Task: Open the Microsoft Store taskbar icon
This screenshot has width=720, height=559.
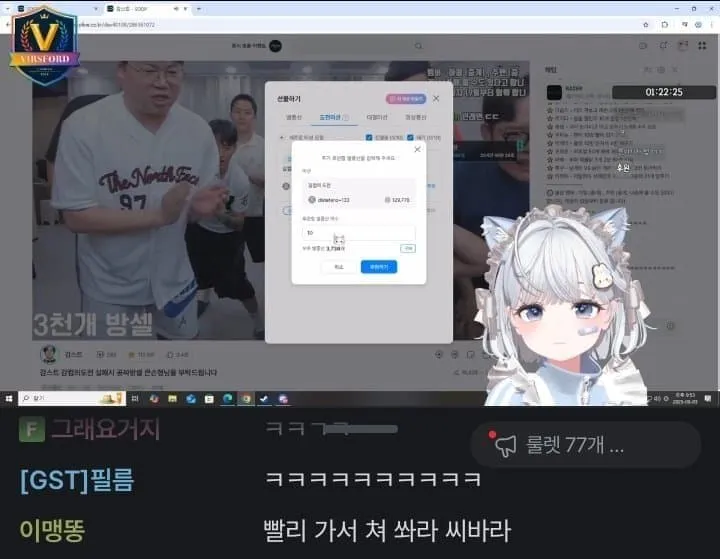Action: point(209,399)
